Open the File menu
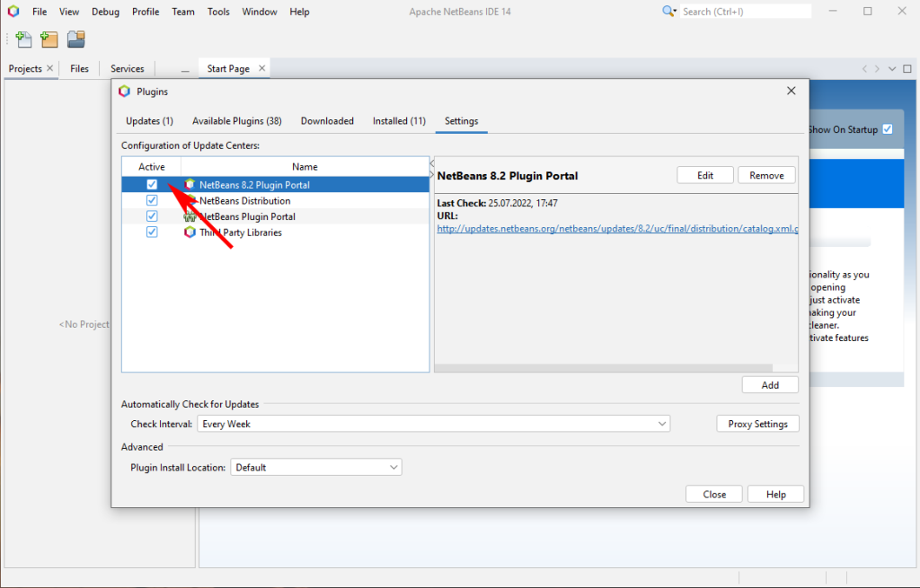920x588 pixels. tap(40, 12)
